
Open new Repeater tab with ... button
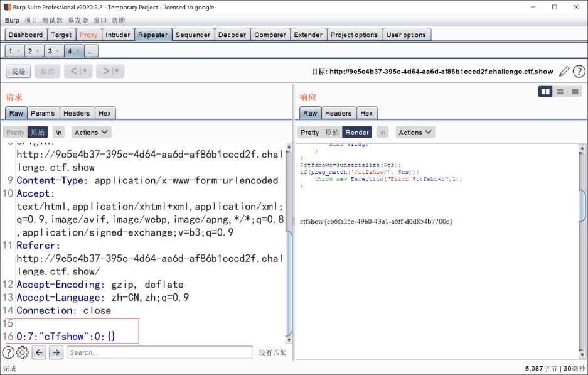91,51
